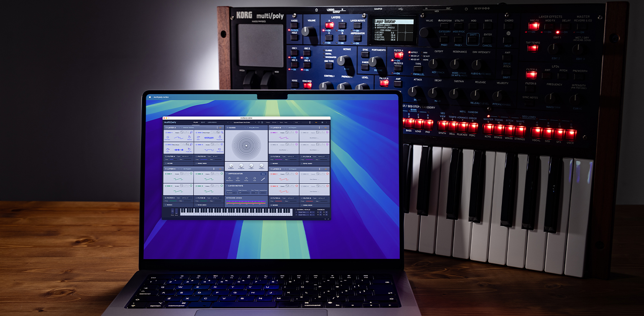
Task: Toggle Layer D power button
Action: [271, 169]
